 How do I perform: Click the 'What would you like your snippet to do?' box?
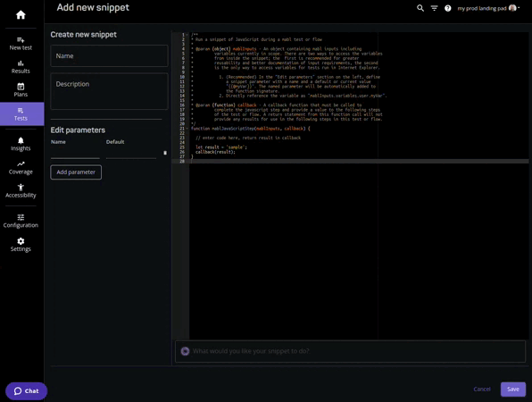[x=350, y=351]
